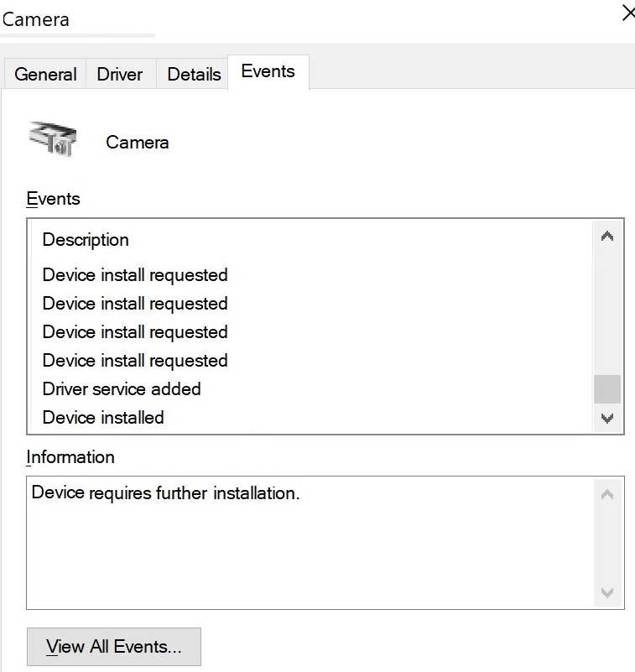Switch to the General tab
The image size is (635, 672).
click(x=45, y=74)
